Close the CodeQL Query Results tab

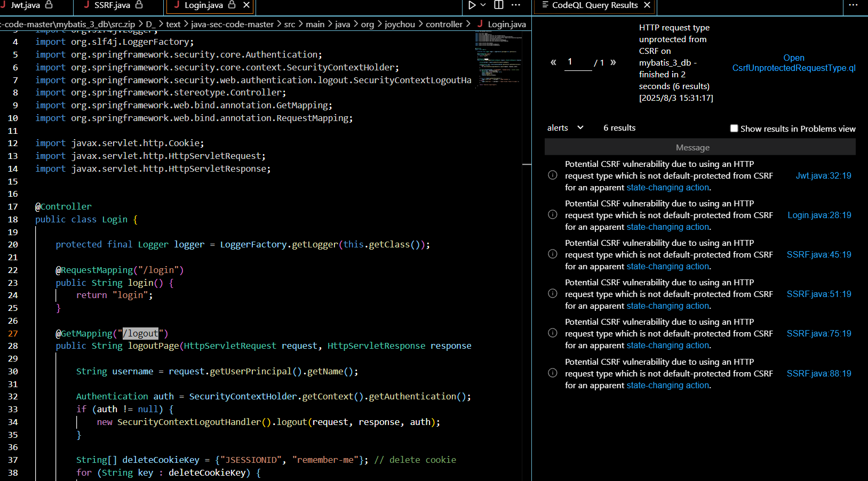[647, 5]
